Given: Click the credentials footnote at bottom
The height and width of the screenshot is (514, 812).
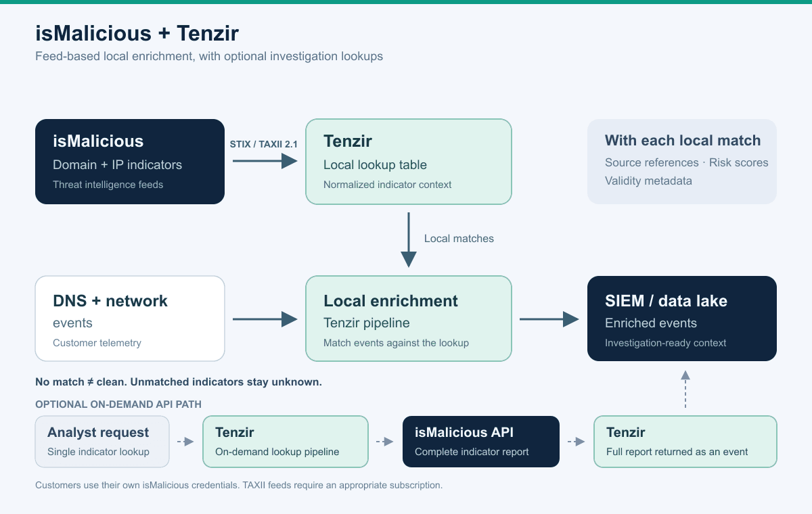Looking at the screenshot, I should 239,486.
